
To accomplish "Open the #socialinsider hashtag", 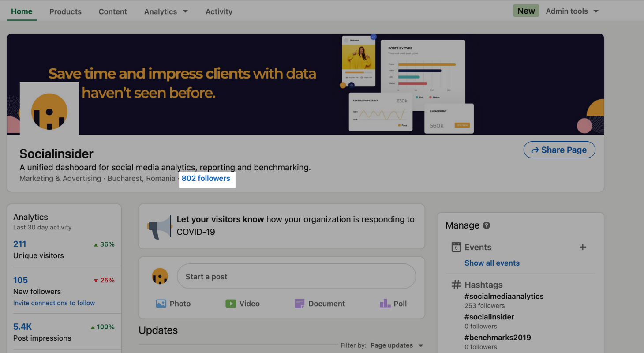I will coord(489,317).
